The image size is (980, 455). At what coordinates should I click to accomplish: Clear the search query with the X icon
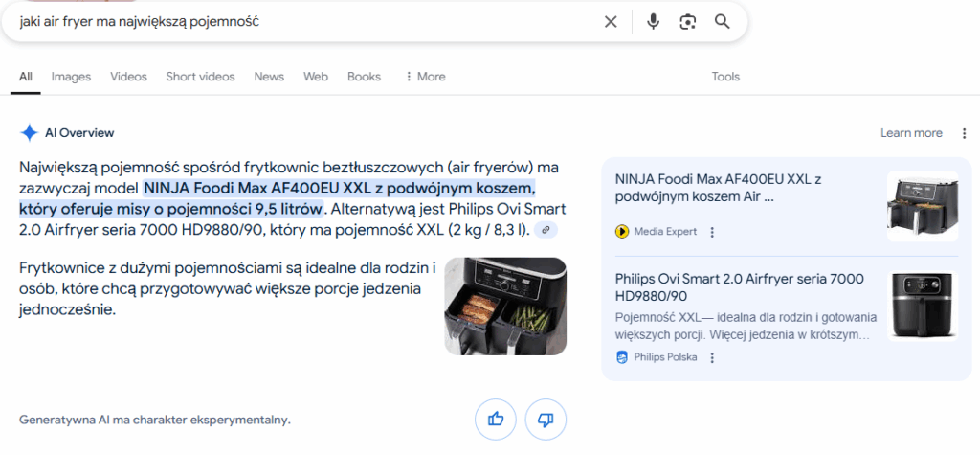click(611, 22)
